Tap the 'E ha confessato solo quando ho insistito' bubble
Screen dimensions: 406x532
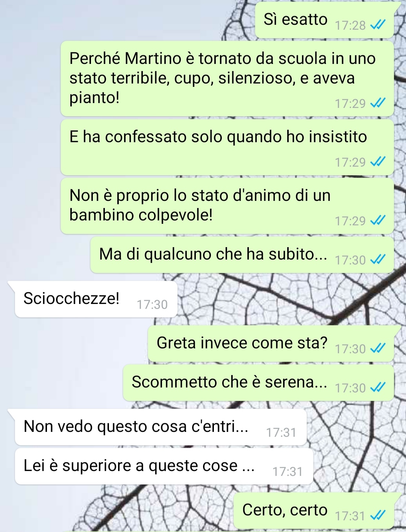[x=227, y=147]
